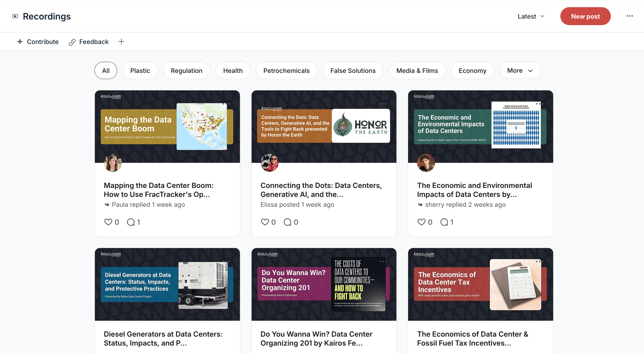Click the Recordings page heading

pos(47,16)
